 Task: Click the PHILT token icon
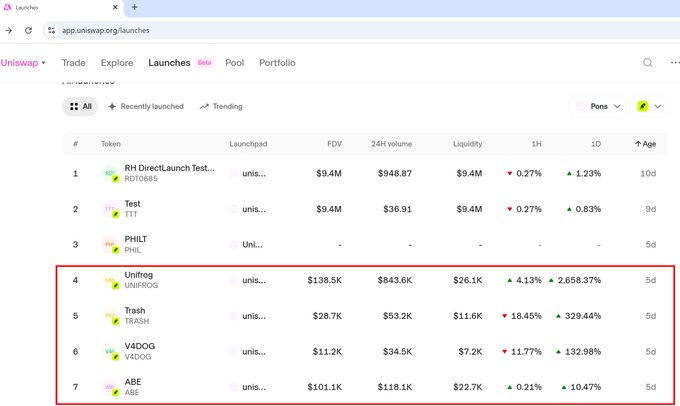click(110, 245)
